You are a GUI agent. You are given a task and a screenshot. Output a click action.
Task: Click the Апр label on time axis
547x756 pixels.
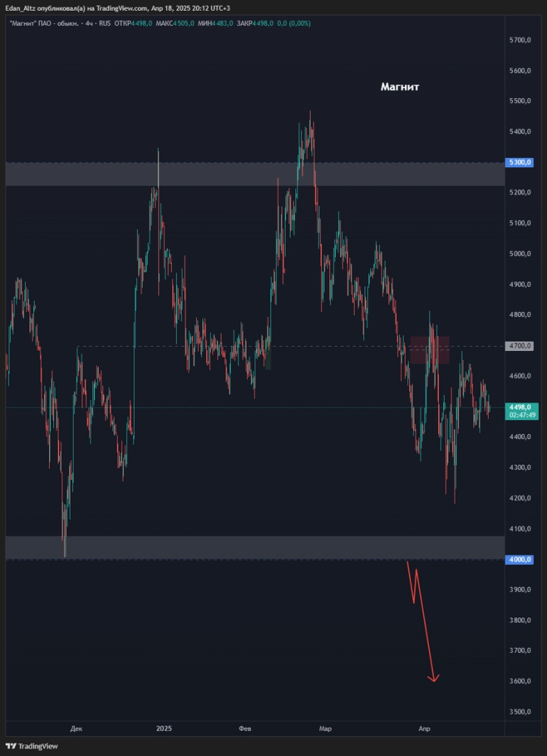[424, 729]
